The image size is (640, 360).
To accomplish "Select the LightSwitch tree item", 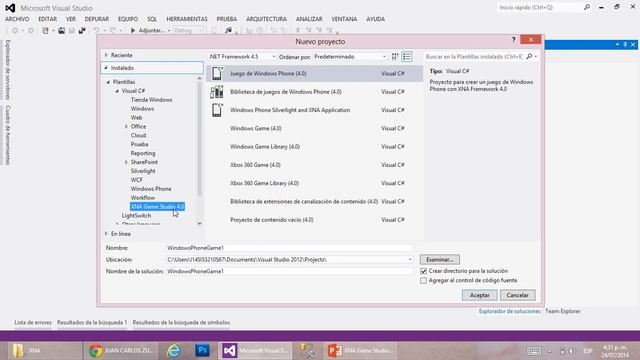I will [x=136, y=216].
